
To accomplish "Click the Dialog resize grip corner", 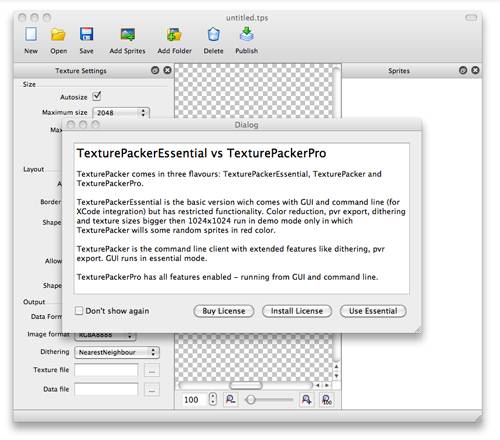I will (418, 329).
